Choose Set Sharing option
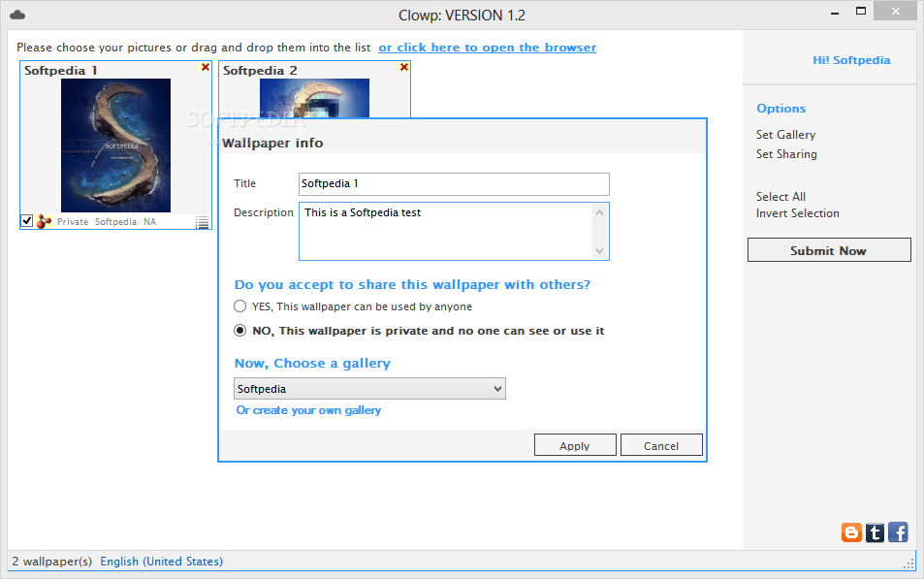The height and width of the screenshot is (579, 924). pos(786,154)
